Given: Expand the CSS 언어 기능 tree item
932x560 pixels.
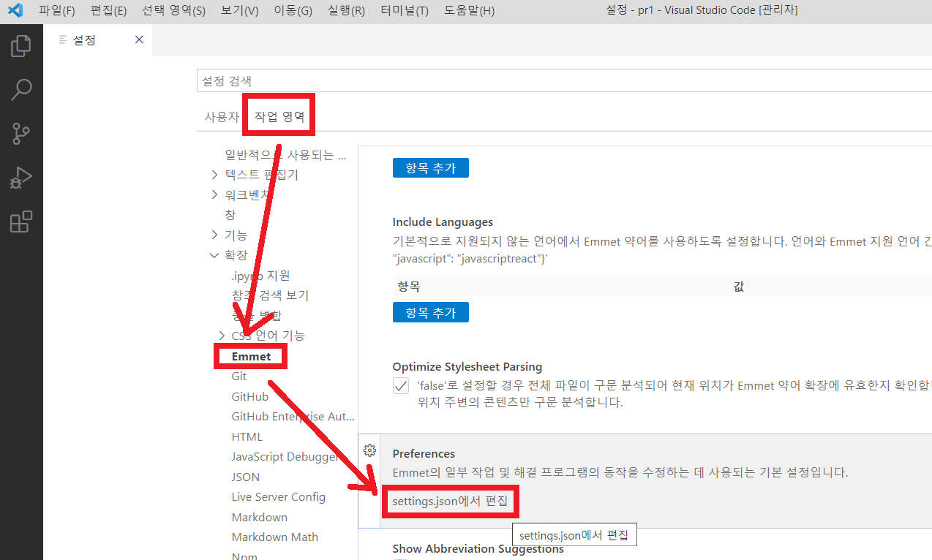Looking at the screenshot, I should coord(222,335).
